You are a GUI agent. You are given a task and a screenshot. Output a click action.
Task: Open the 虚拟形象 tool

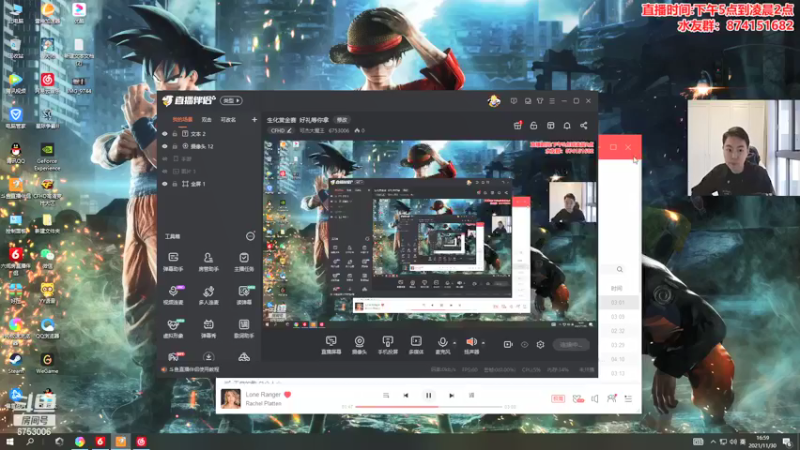(173, 328)
